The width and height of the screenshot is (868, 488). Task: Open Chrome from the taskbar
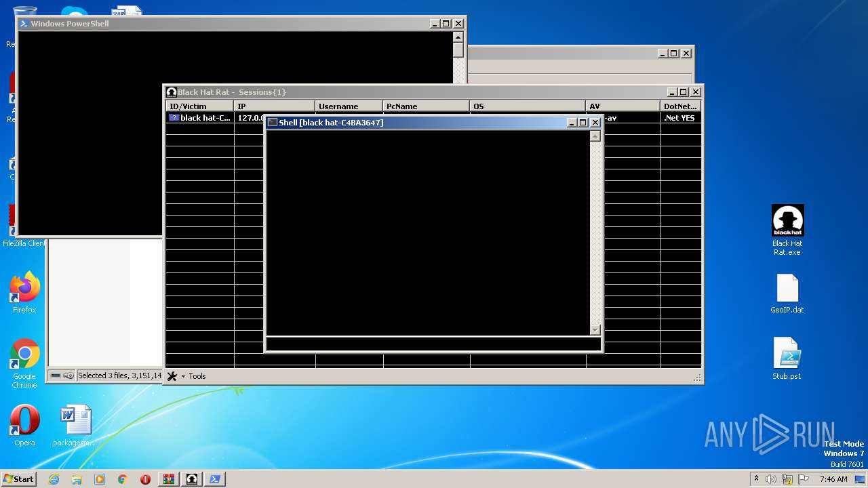(123, 479)
